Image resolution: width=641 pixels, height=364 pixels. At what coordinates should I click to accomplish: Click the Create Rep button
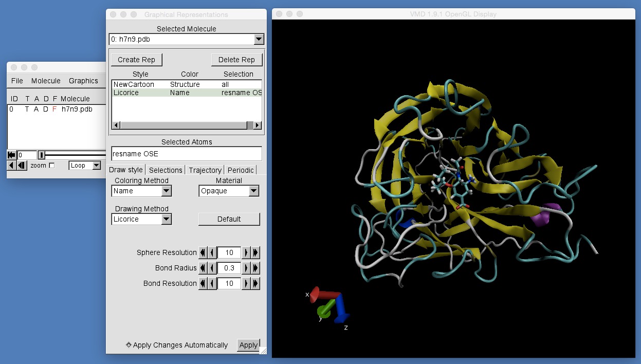pyautogui.click(x=136, y=60)
